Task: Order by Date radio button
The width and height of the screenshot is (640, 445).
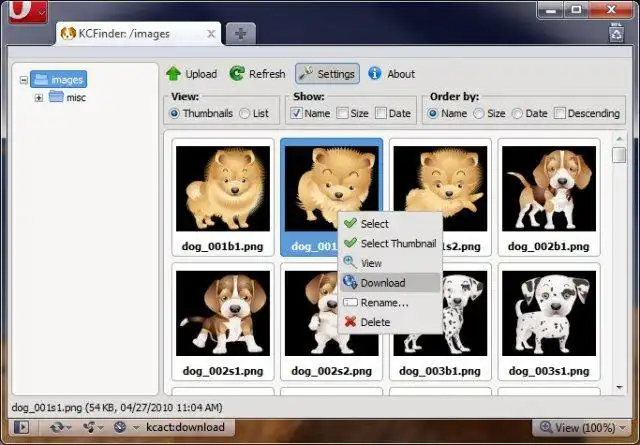Action: (x=517, y=113)
